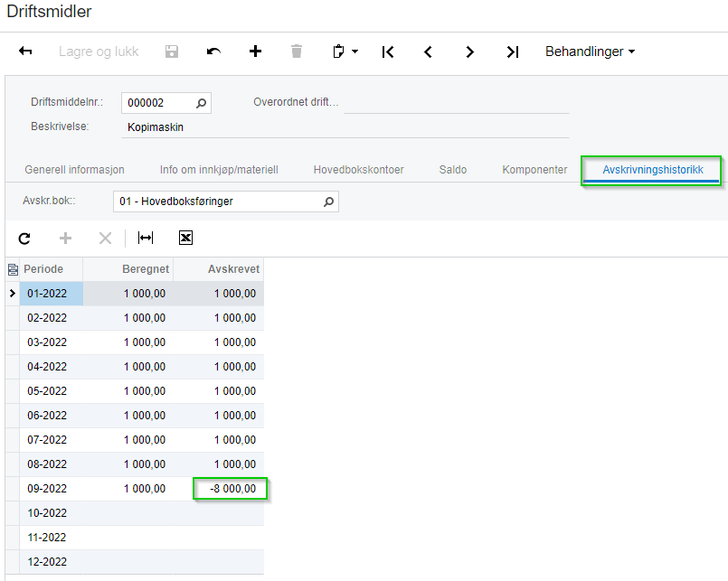Screen dimensions: 728x581
Task: Open the Generell informasjon tab
Action: click(x=74, y=170)
